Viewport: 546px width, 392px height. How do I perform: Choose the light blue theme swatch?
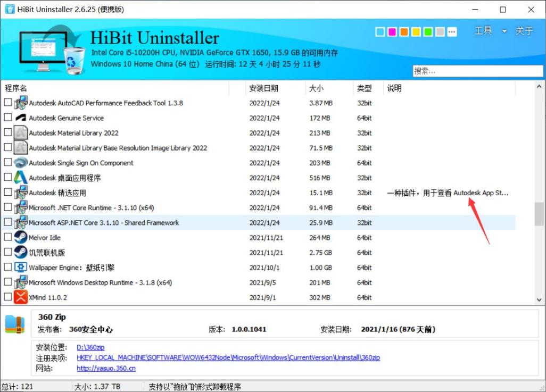pos(380,32)
